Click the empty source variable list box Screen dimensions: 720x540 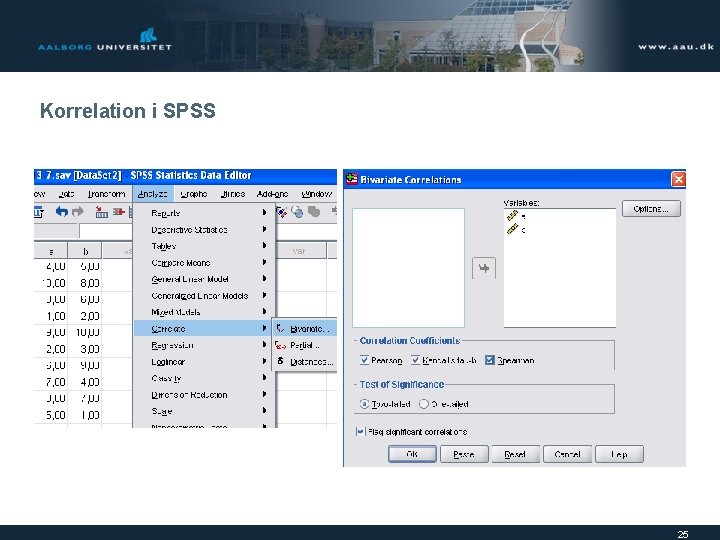408,268
